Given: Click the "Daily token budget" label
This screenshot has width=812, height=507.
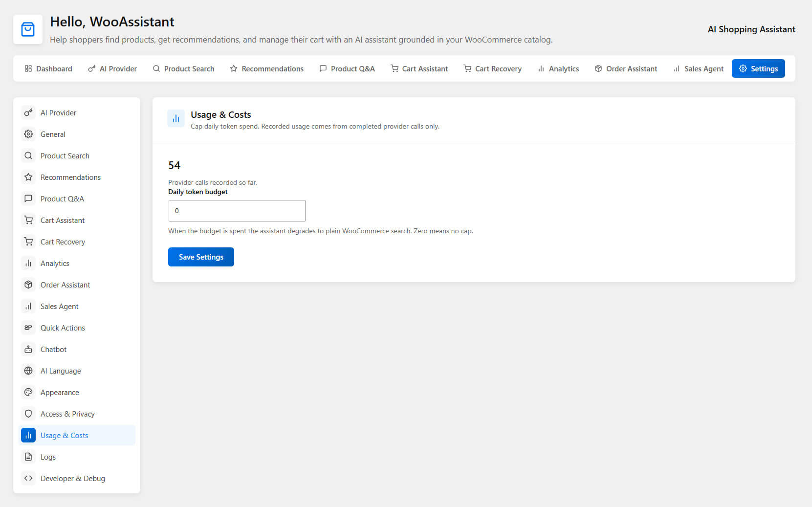Looking at the screenshot, I should 198,192.
